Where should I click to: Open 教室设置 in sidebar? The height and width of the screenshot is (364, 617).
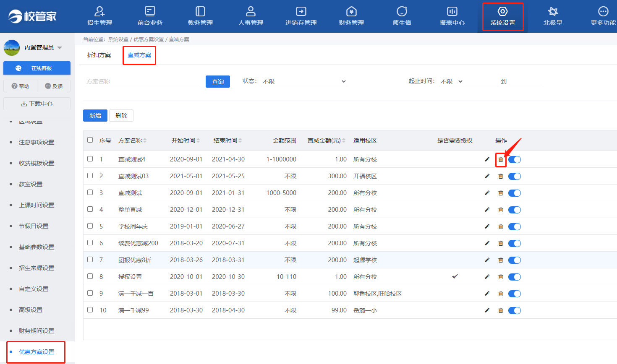click(31, 184)
